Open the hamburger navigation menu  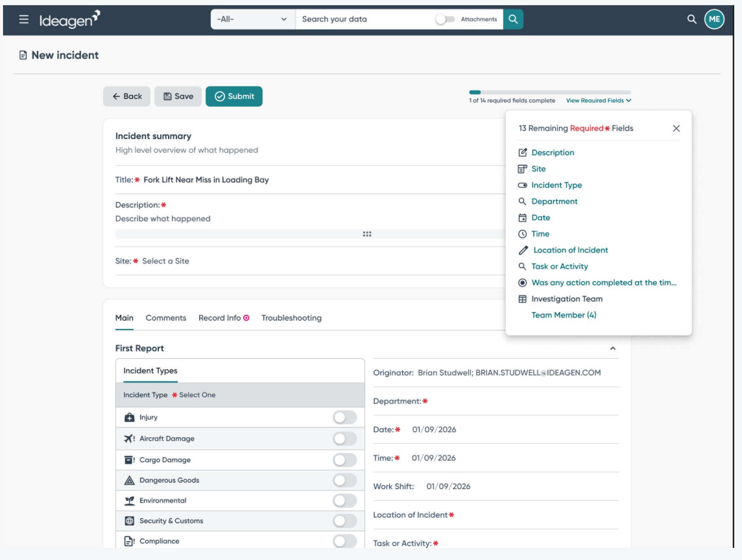tap(24, 19)
